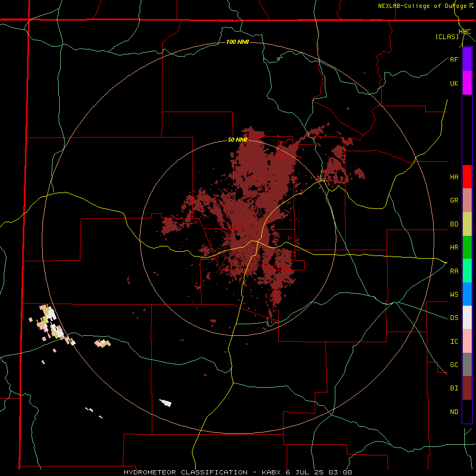Click the WS legend label
Viewport: 476px width, 476px height.
coord(454,295)
